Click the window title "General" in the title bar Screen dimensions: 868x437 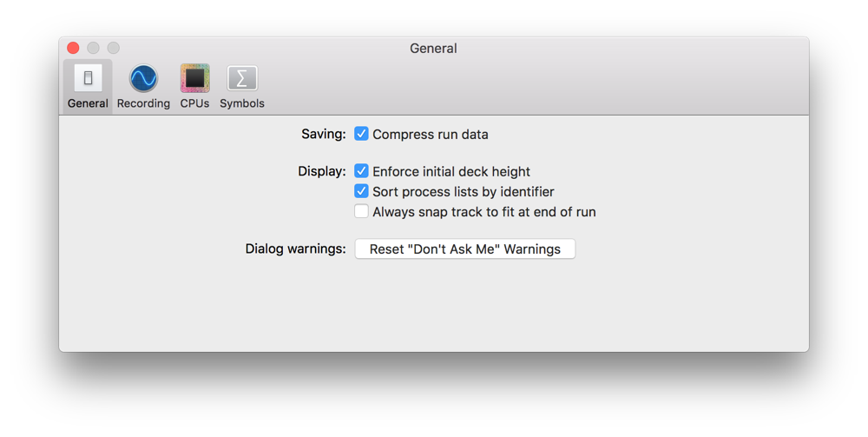pyautogui.click(x=433, y=49)
